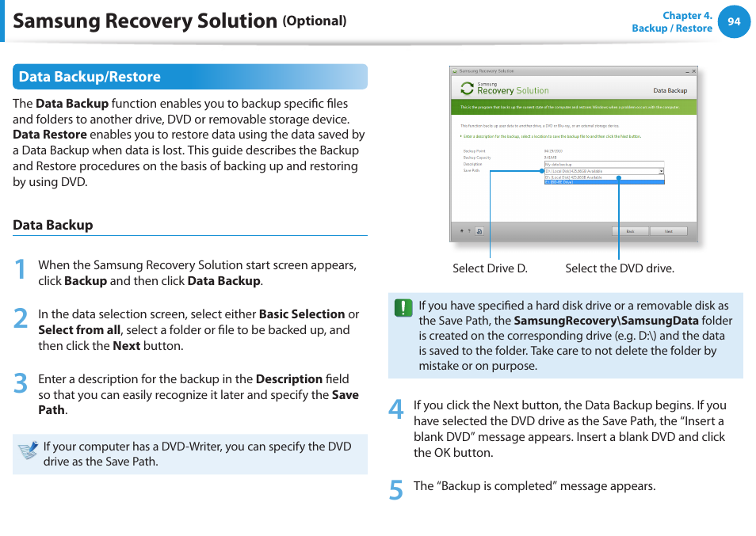Click the 'Select Drive D.' caption
The height and width of the screenshot is (536, 756).
(x=490, y=268)
